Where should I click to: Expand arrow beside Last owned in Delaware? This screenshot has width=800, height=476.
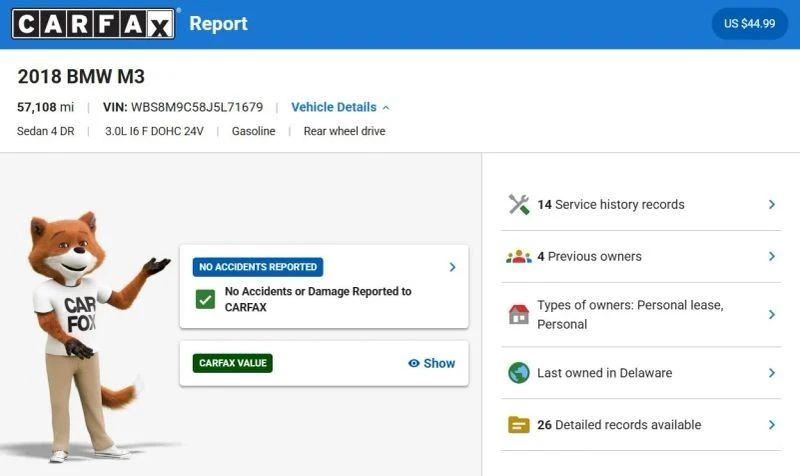click(772, 373)
